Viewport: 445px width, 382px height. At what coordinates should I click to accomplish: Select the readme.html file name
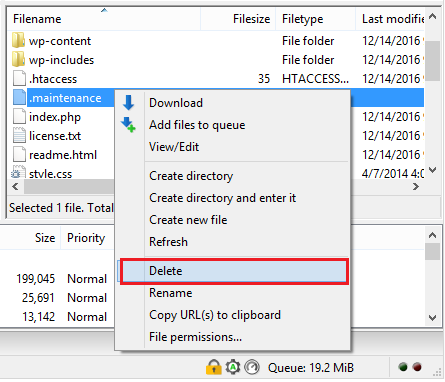(x=63, y=155)
